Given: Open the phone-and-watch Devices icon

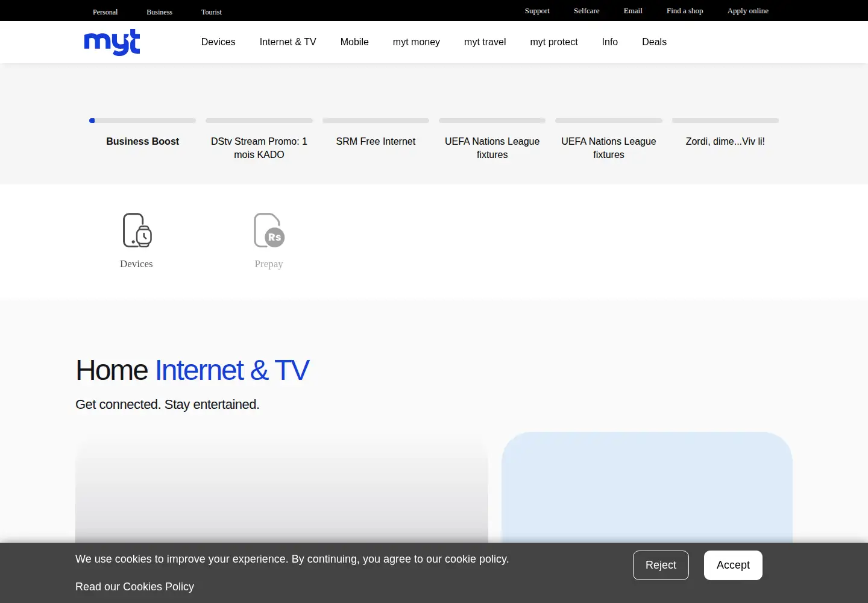Looking at the screenshot, I should 137,230.
